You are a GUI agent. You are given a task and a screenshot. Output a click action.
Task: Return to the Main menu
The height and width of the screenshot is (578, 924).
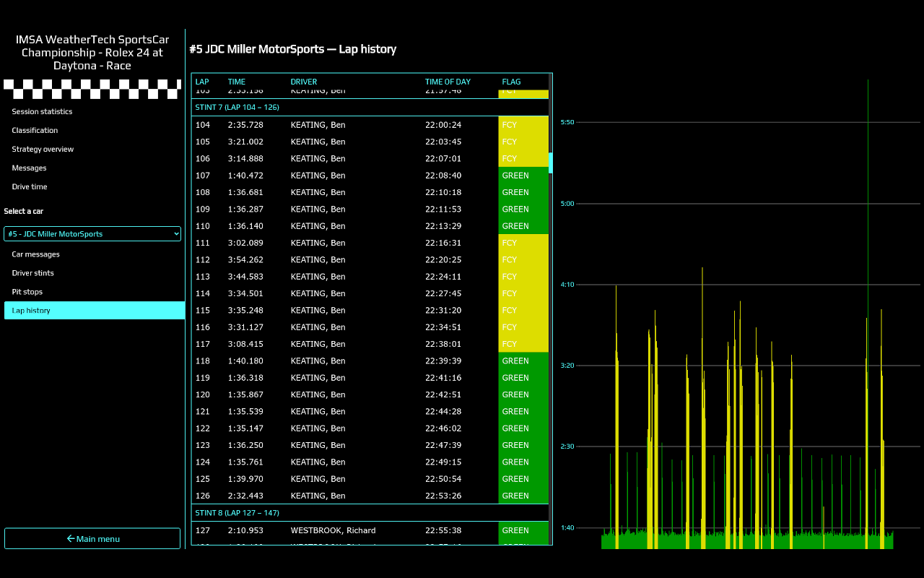pos(92,539)
